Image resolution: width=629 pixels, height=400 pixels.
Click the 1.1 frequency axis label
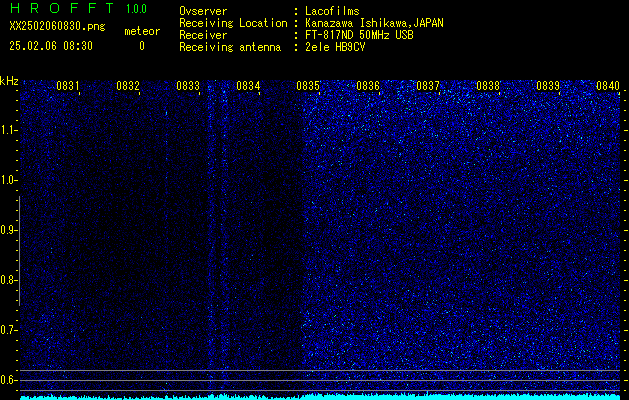point(7,130)
